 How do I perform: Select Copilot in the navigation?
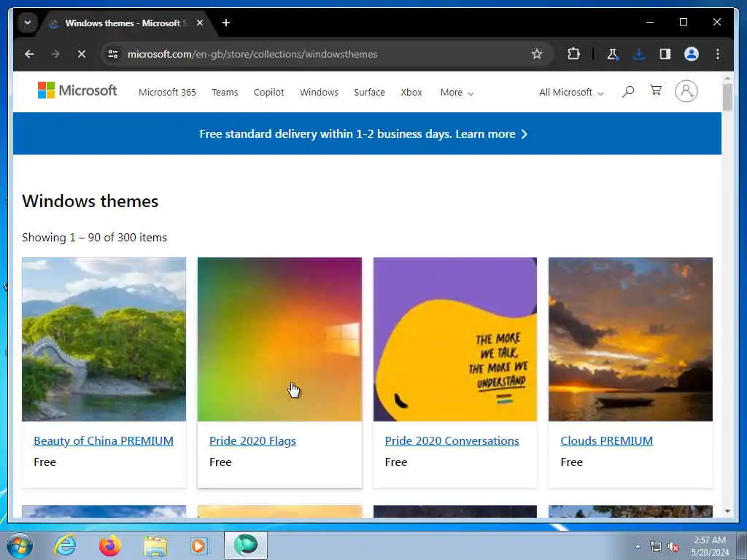tap(268, 93)
